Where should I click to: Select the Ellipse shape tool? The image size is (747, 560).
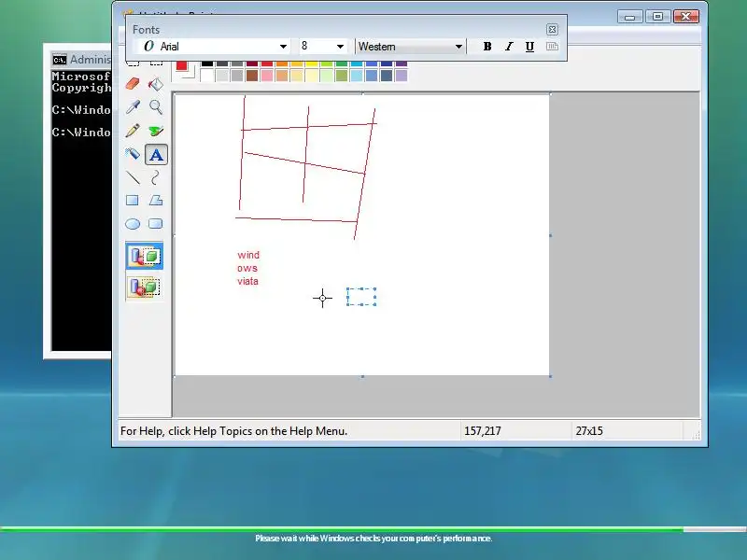coord(133,224)
